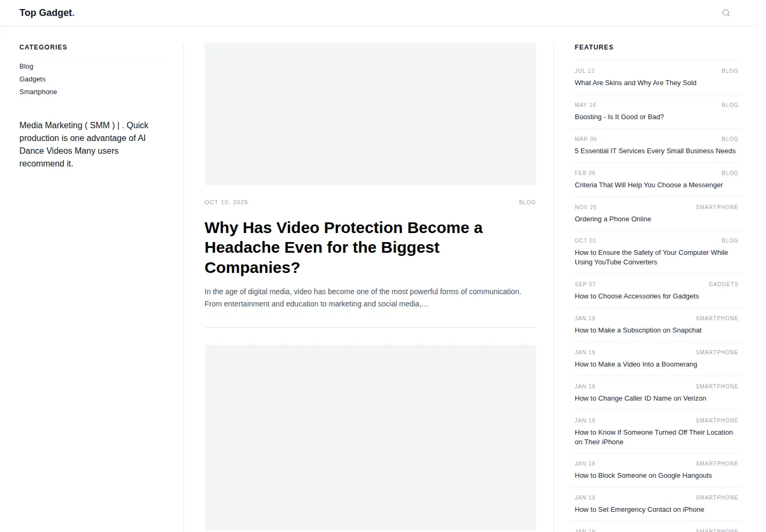Click the FEATURES sidebar heading
This screenshot has height=532, width=766.
point(594,47)
